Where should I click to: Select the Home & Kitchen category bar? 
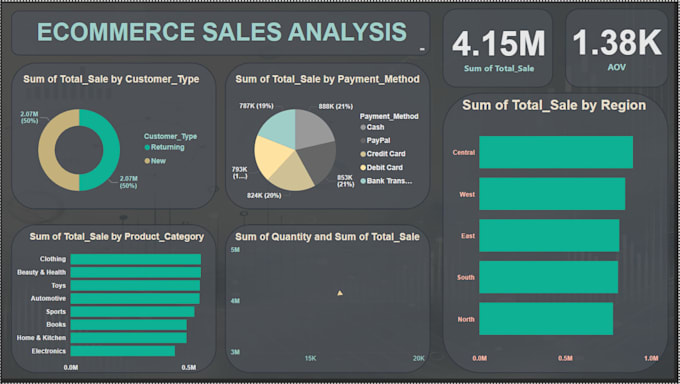click(x=129, y=338)
